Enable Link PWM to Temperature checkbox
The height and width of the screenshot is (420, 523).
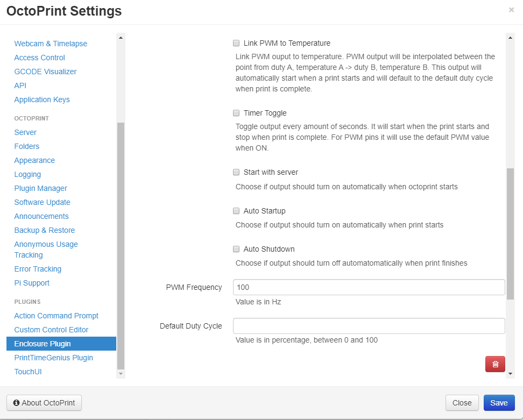[236, 43]
